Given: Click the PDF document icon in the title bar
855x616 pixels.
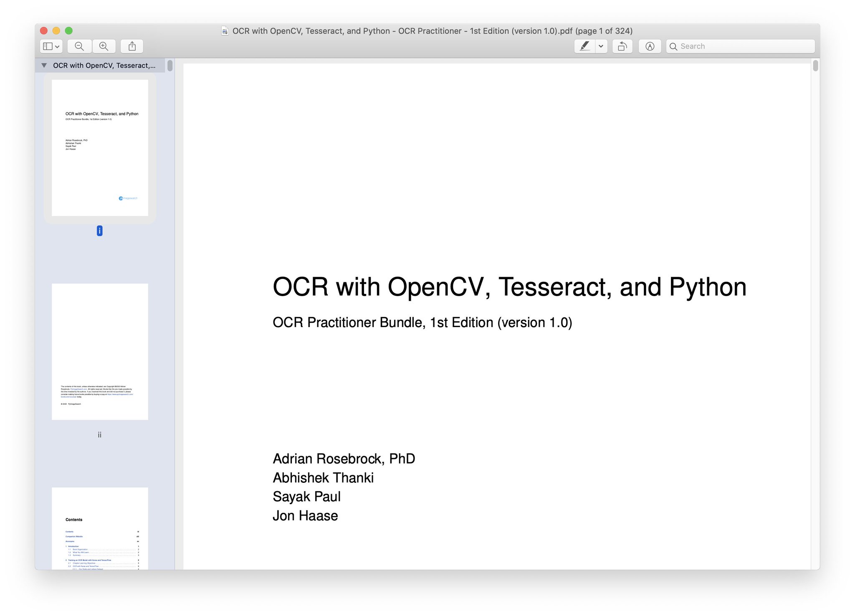Looking at the screenshot, I should pyautogui.click(x=225, y=31).
